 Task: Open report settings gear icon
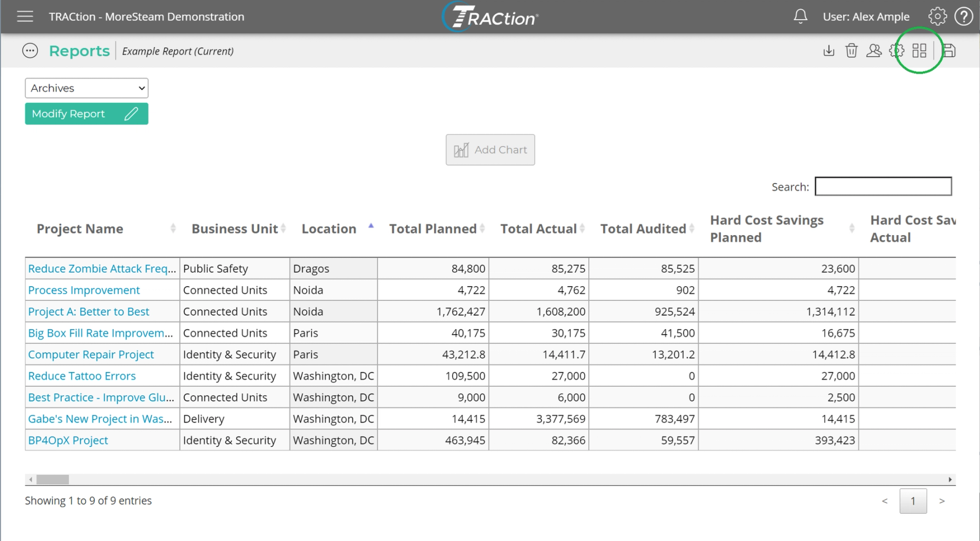tap(897, 51)
